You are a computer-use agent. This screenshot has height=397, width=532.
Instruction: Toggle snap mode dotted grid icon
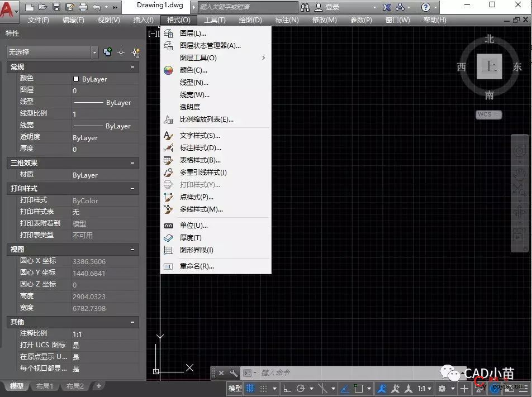263,389
